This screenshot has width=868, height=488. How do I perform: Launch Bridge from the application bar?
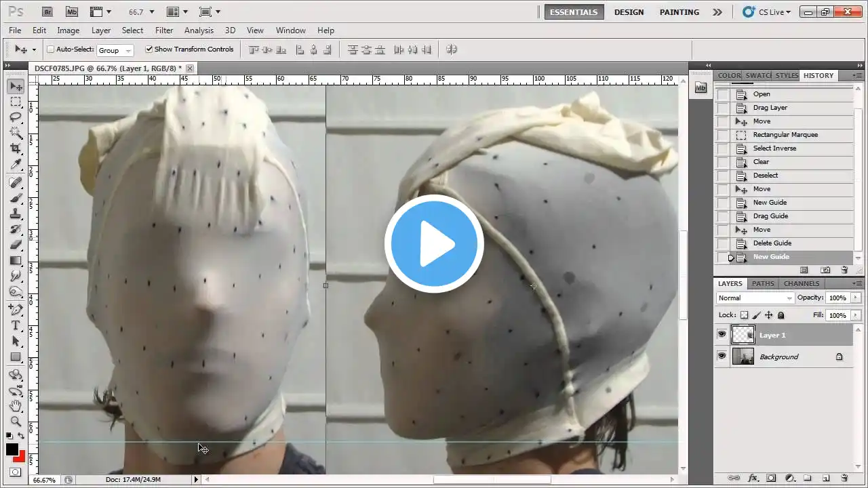click(47, 12)
